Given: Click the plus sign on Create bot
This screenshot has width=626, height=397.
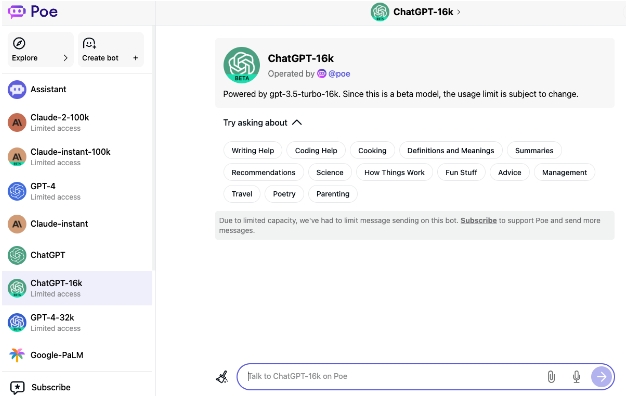Looking at the screenshot, I should 135,58.
